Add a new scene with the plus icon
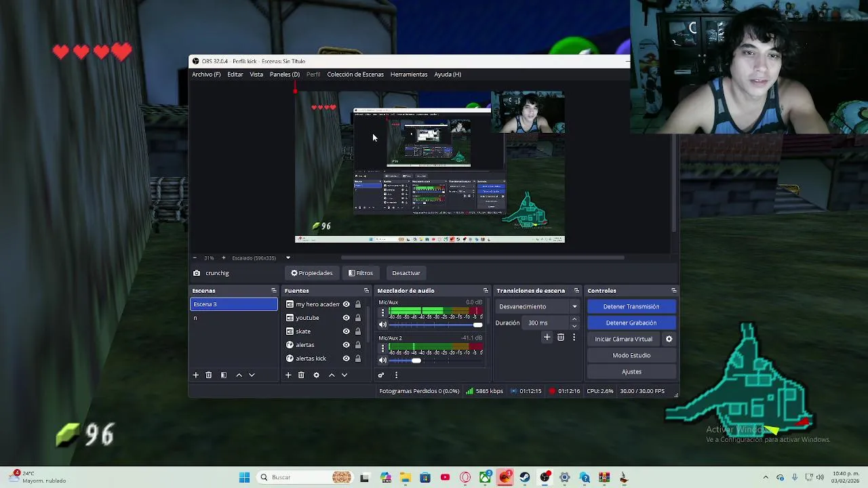 (195, 375)
